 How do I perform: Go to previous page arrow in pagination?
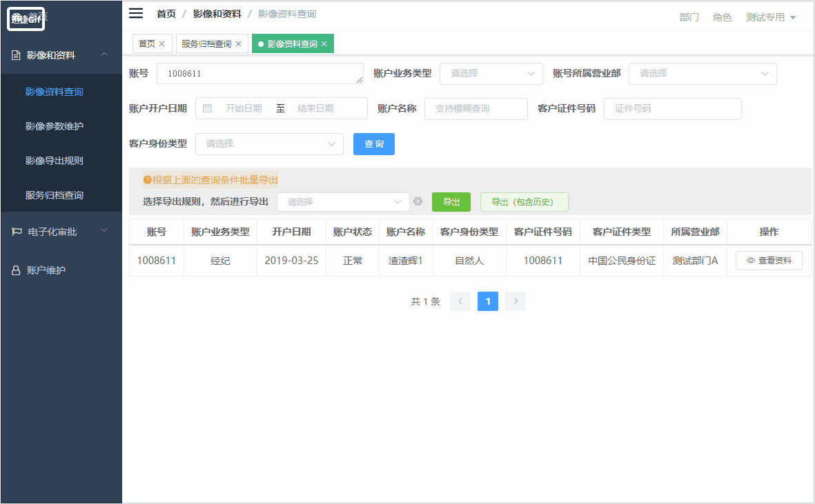coord(460,301)
